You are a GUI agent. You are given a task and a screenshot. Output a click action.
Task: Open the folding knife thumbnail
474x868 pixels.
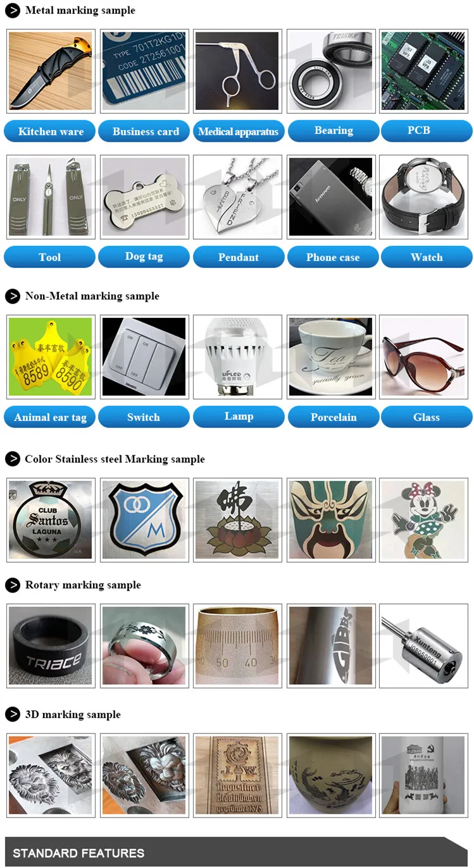(x=51, y=71)
